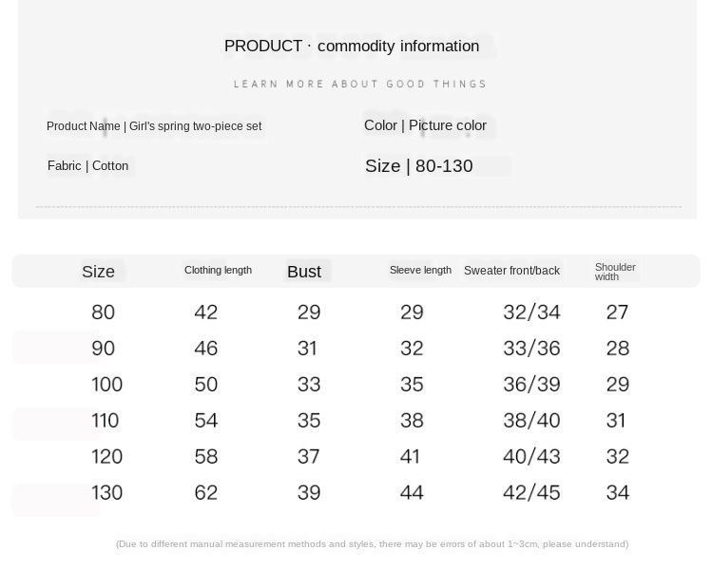
Task: Click the Sweater front/back column header
Action: point(511,271)
